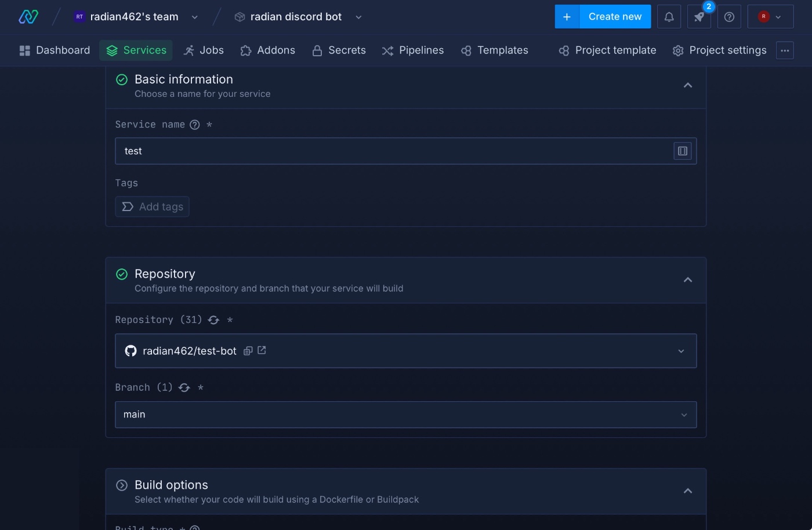The image size is (812, 530).
Task: Click the Build options heading
Action: click(x=171, y=485)
